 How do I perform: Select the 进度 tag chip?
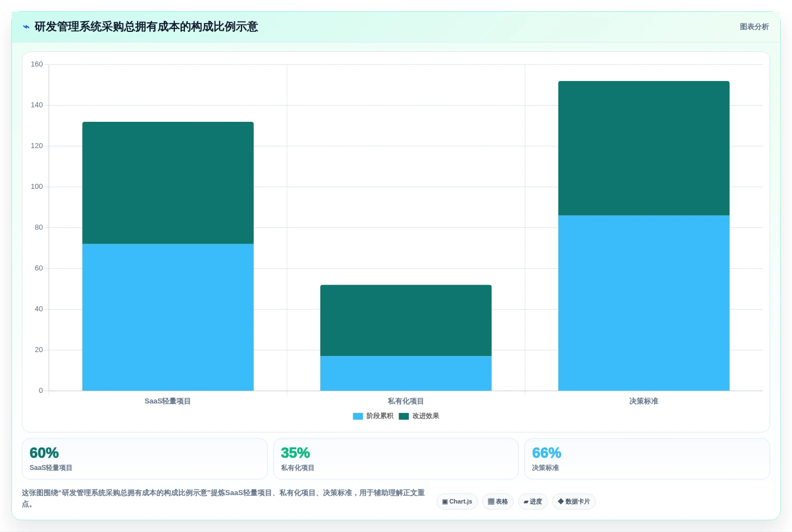pos(533,501)
